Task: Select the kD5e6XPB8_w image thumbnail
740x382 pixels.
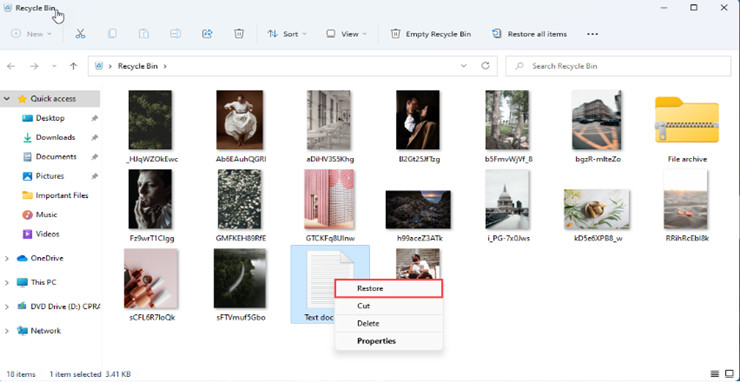Action: 597,209
